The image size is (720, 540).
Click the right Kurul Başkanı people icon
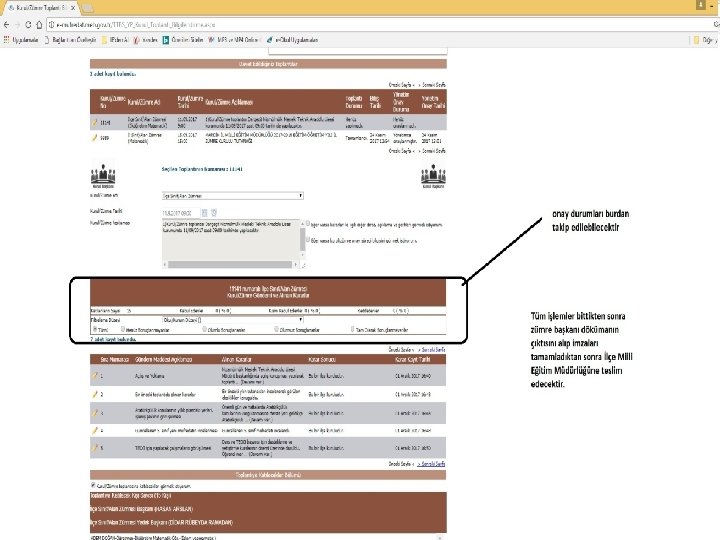pyautogui.click(x=433, y=177)
